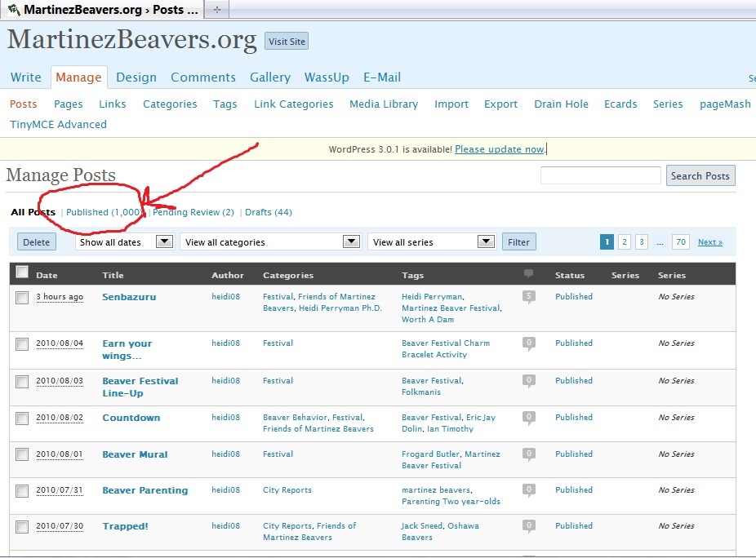Image resolution: width=756 pixels, height=558 pixels.
Task: Open comment count bubble for Senbazuru post
Action: tap(529, 297)
